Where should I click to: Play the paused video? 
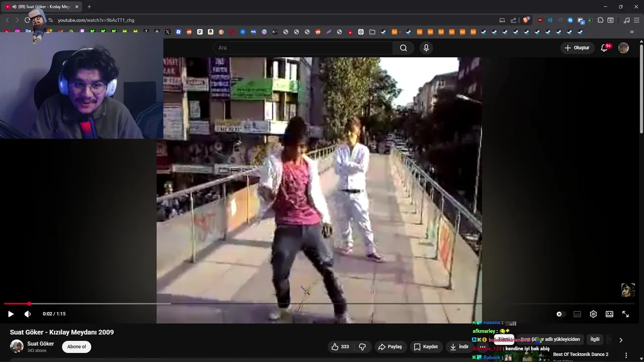[x=11, y=314]
